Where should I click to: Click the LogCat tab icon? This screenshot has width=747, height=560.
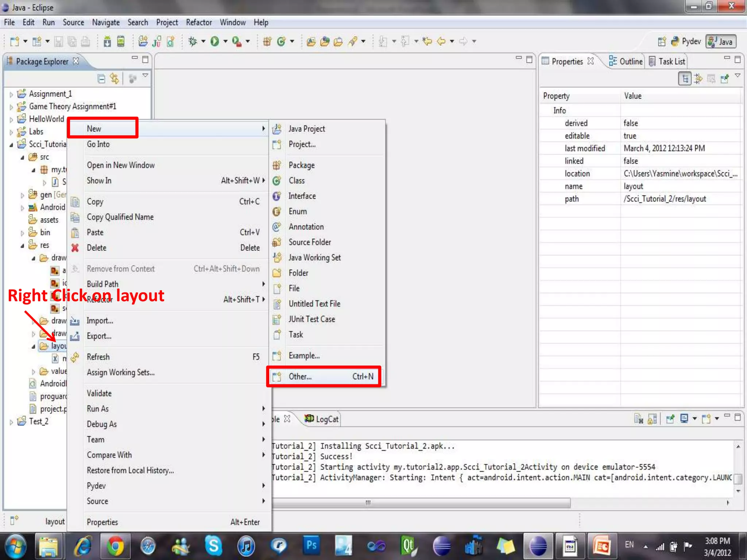[x=309, y=419]
